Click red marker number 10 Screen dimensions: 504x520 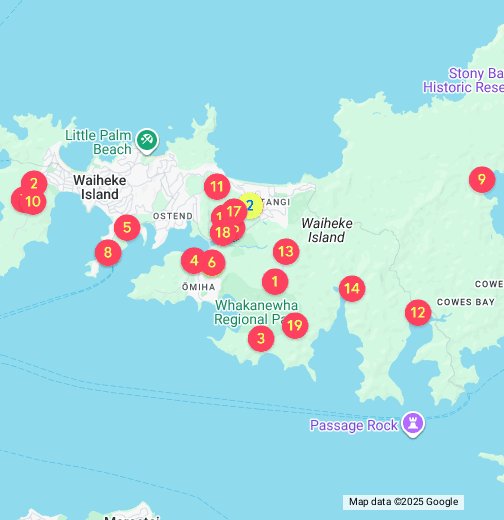point(33,202)
